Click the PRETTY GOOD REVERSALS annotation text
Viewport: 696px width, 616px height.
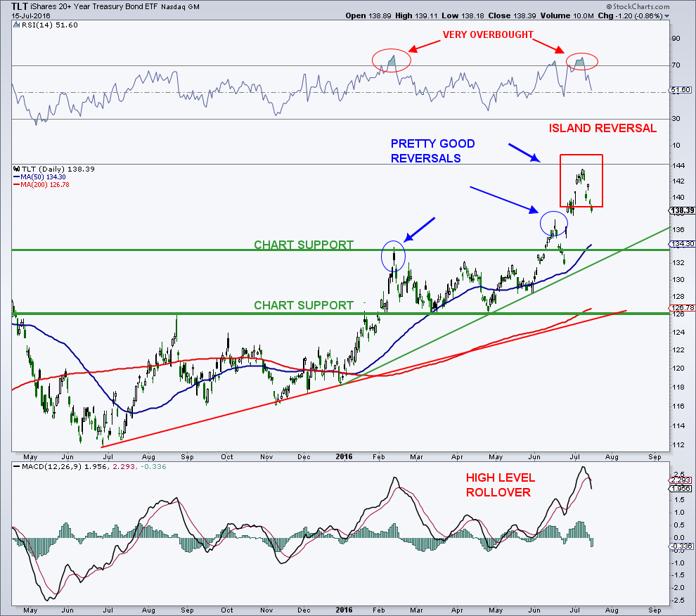[432, 151]
